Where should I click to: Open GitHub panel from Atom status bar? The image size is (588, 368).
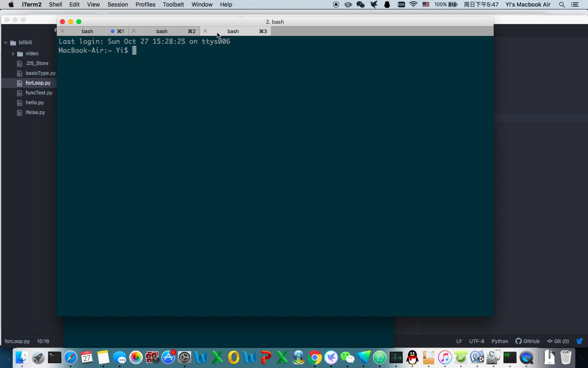click(x=528, y=341)
